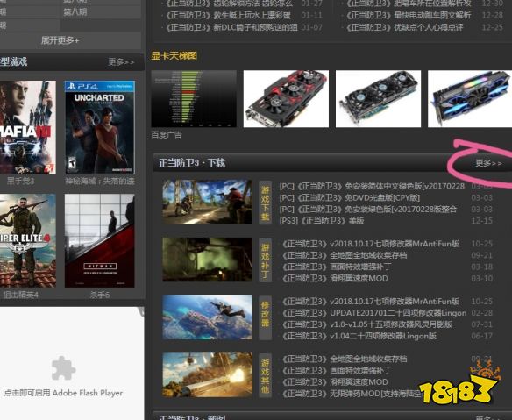Open 更多>> beside 型游戏 header

[121, 62]
